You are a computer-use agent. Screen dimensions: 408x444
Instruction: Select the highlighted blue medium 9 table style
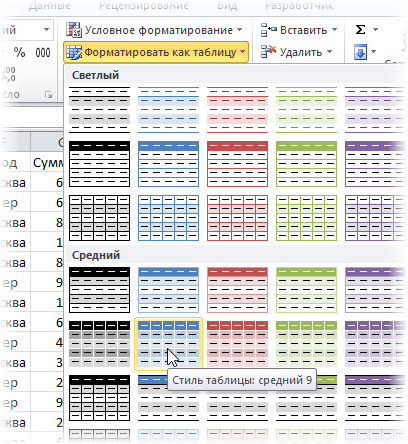click(168, 344)
